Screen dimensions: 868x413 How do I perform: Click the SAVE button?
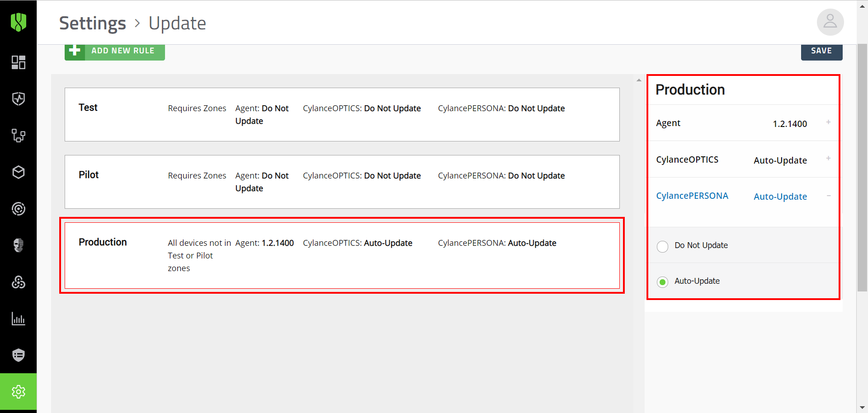click(821, 51)
